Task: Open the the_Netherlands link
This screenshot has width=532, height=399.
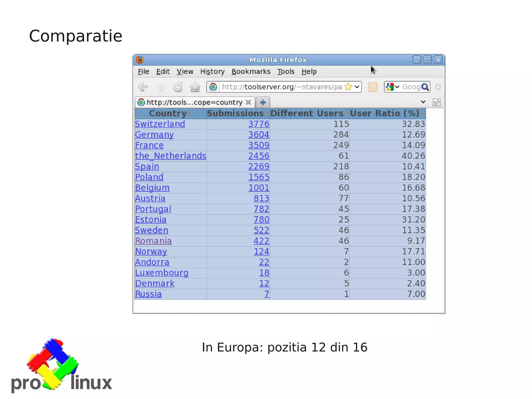Action: click(x=171, y=156)
